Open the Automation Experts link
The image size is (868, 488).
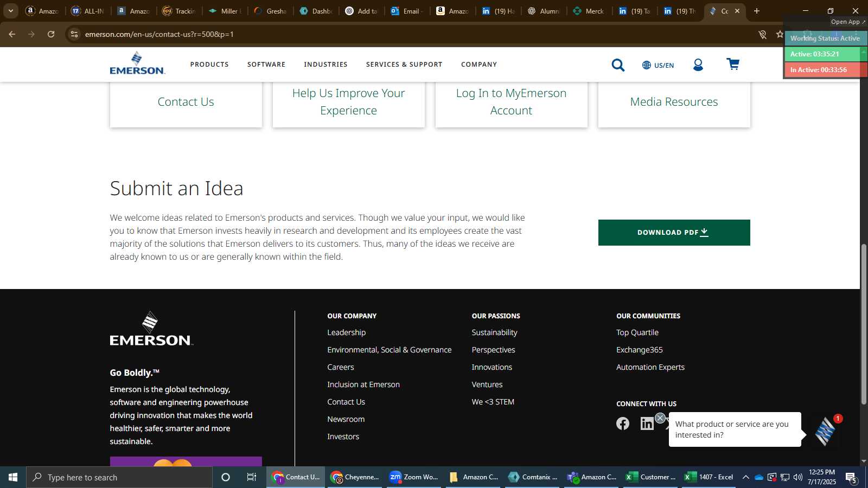tap(650, 367)
